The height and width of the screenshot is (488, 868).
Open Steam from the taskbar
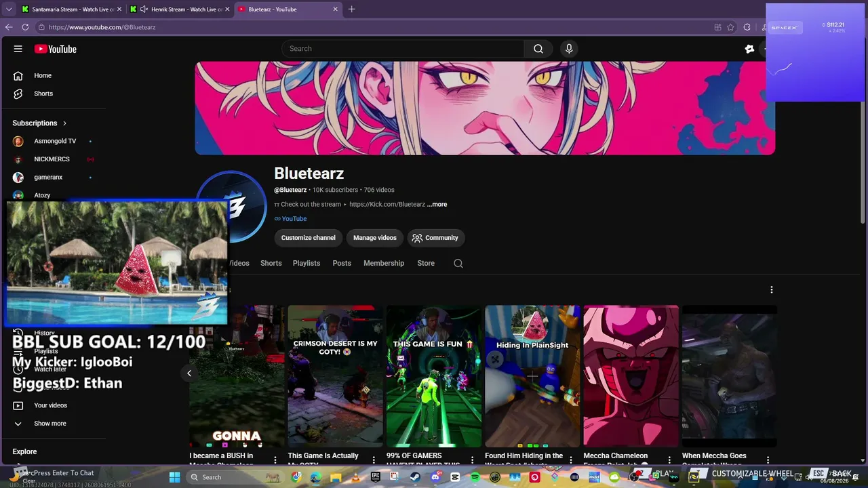coord(415,477)
